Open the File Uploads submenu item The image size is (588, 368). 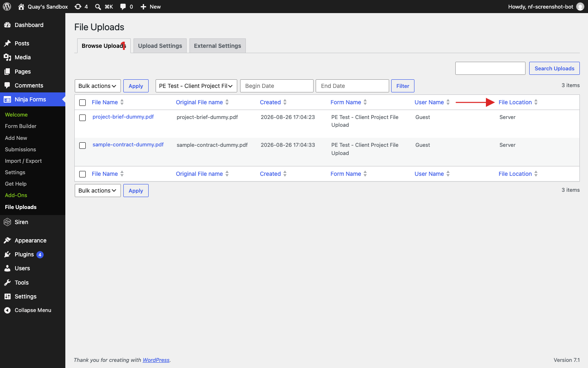point(21,207)
